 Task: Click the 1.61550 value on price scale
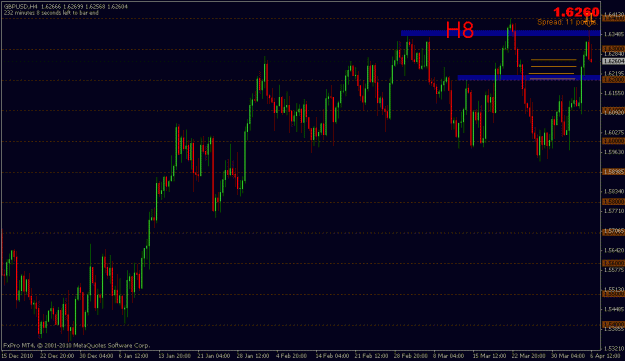[x=614, y=93]
